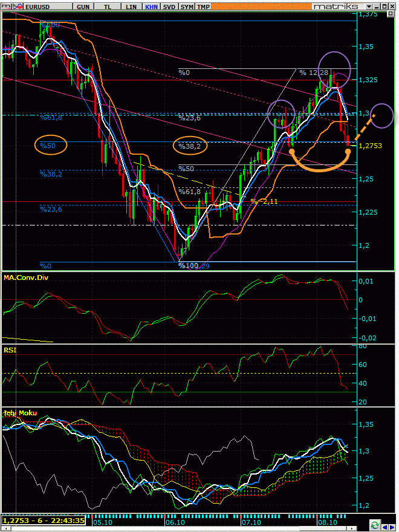Click the EURUSD symbol field

click(x=44, y=5)
